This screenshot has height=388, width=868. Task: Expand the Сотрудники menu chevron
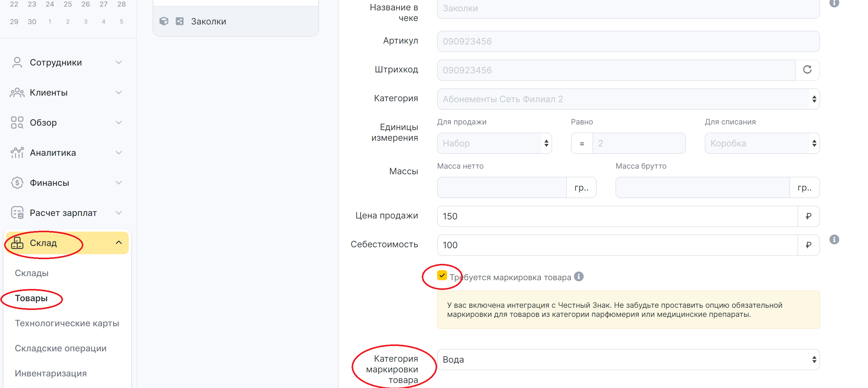(x=119, y=62)
